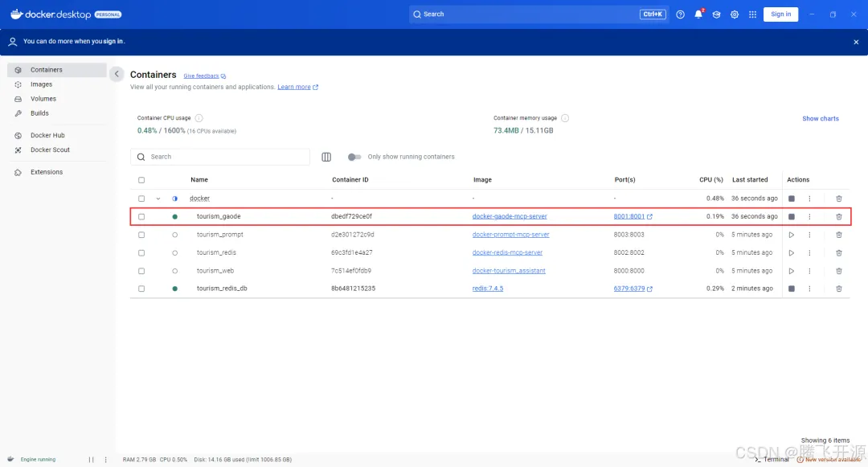Start the tourism_web container
868x467 pixels.
point(792,271)
